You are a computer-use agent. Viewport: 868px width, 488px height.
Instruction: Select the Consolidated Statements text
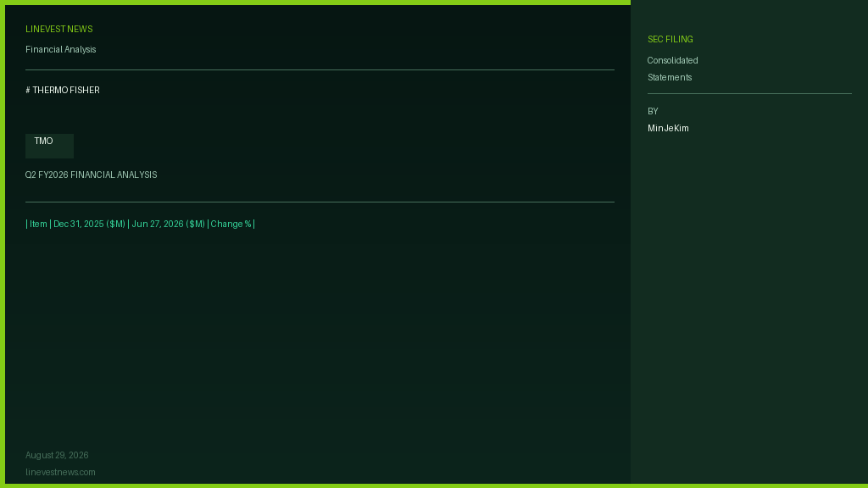(672, 69)
